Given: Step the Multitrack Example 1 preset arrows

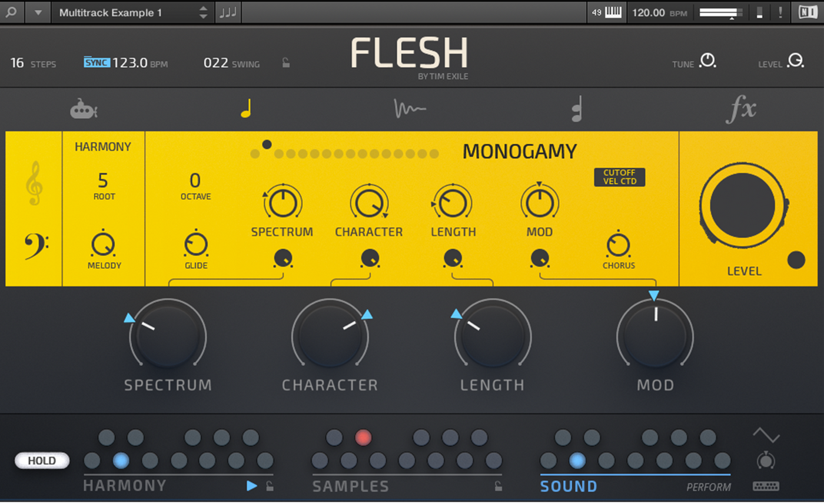Looking at the screenshot, I should 203,12.
